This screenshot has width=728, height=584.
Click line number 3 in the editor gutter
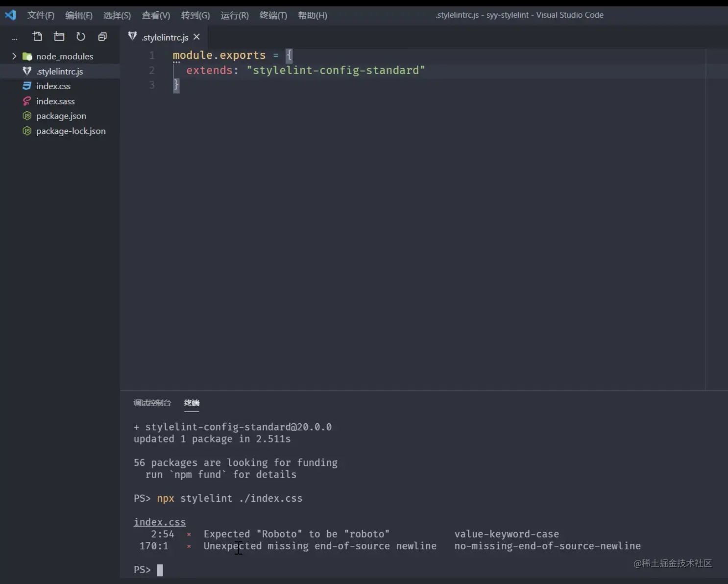click(x=152, y=85)
